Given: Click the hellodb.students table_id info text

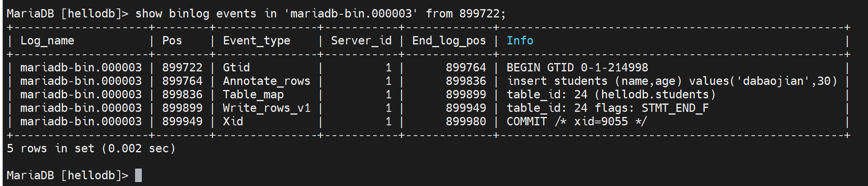Looking at the screenshot, I should [x=611, y=95].
